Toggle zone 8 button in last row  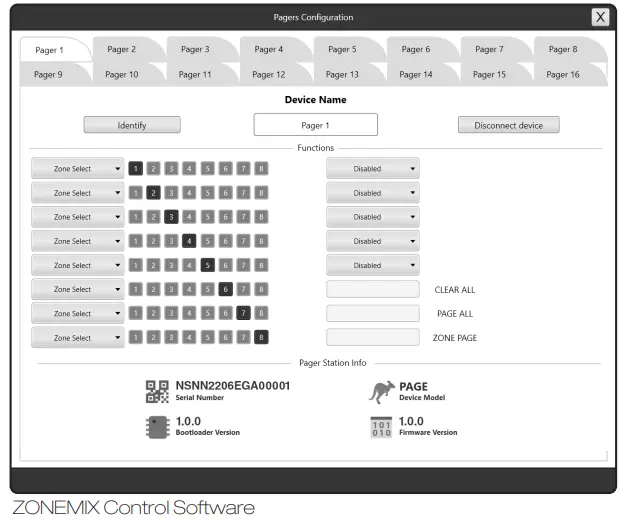point(261,338)
